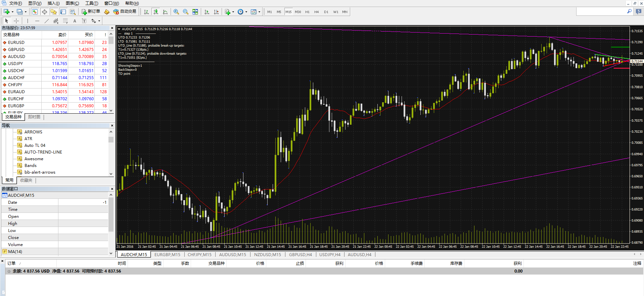Toggle the Navigator panel toolbar button
This screenshot has width=644, height=296.
[x=54, y=12]
